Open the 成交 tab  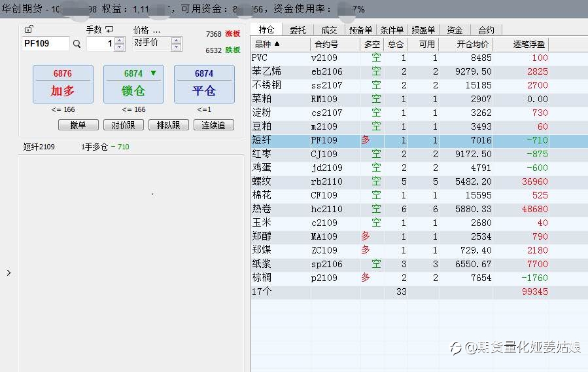click(x=329, y=30)
